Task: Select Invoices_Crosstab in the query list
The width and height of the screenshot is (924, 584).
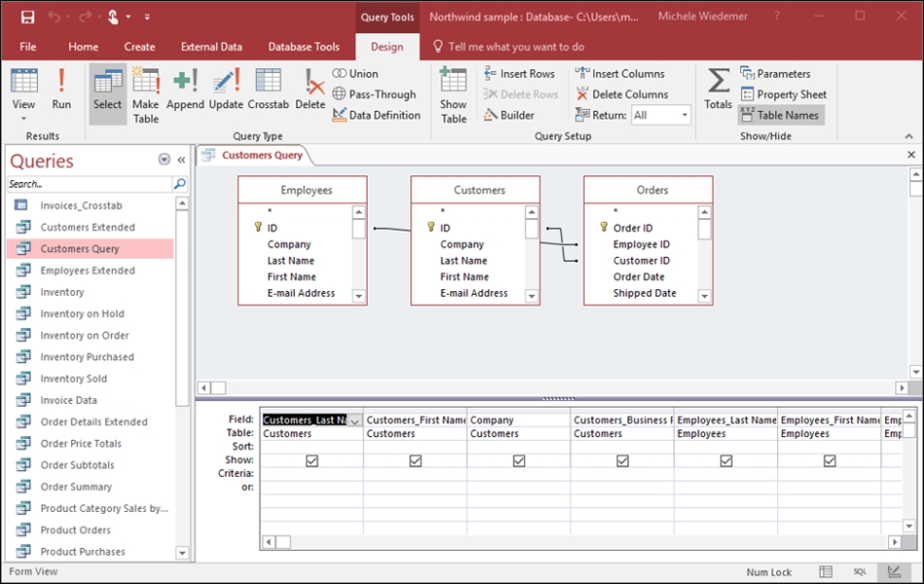Action: 82,205
